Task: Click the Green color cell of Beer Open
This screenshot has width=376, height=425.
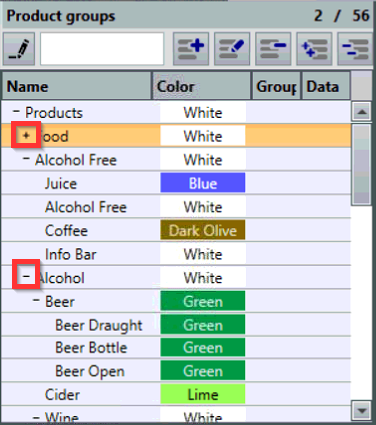Action: click(203, 371)
